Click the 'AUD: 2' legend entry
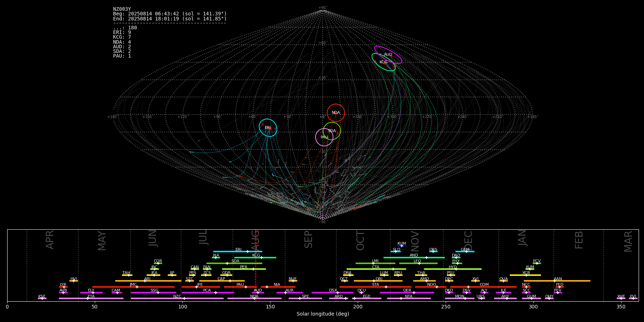 pos(122,47)
